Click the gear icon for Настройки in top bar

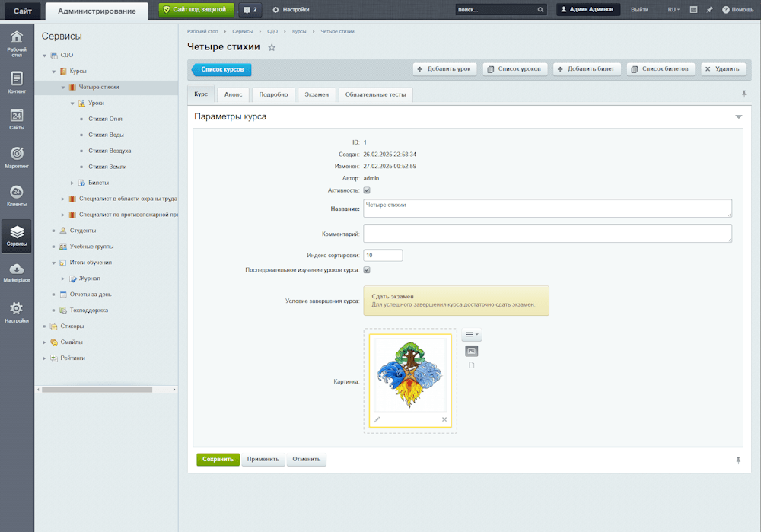[275, 10]
